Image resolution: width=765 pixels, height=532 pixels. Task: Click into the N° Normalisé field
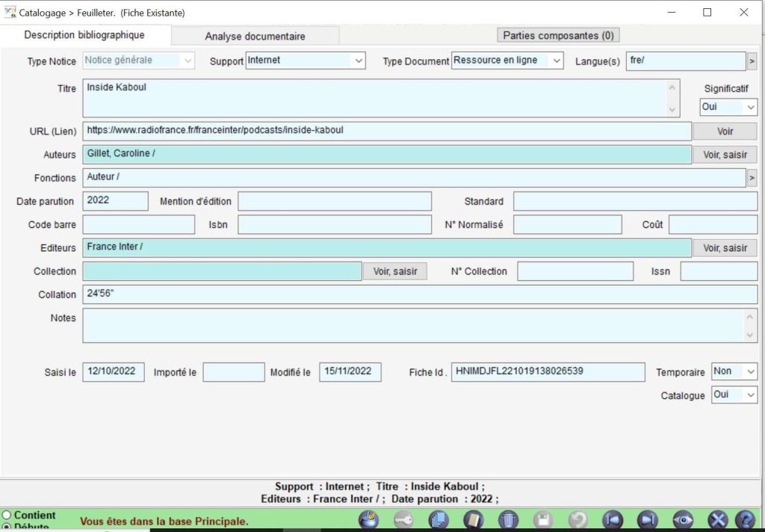tap(568, 224)
